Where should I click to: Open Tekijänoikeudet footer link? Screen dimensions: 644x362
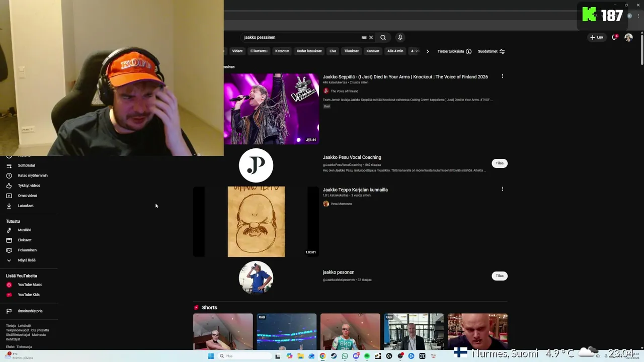[x=18, y=330]
